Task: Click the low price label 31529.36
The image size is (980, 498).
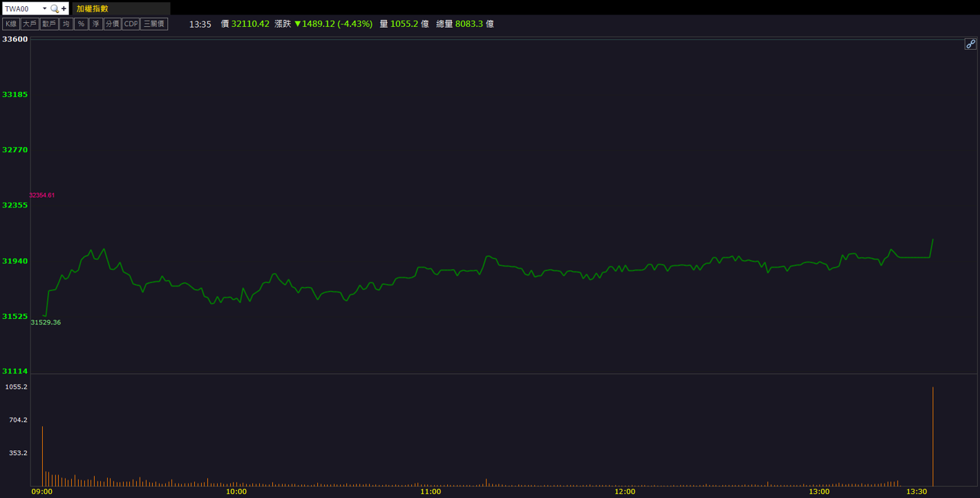Action: (46, 323)
